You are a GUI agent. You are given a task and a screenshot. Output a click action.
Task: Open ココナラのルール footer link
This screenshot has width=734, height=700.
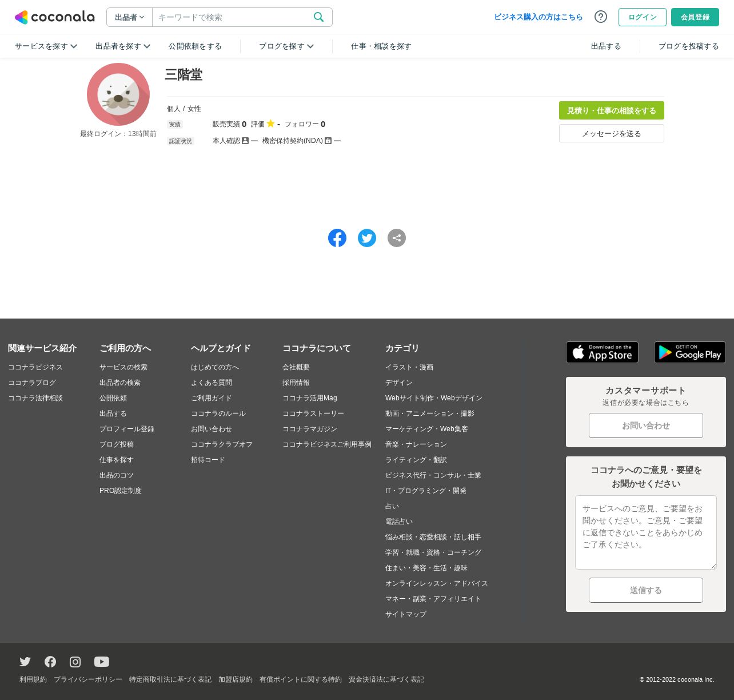coord(218,413)
